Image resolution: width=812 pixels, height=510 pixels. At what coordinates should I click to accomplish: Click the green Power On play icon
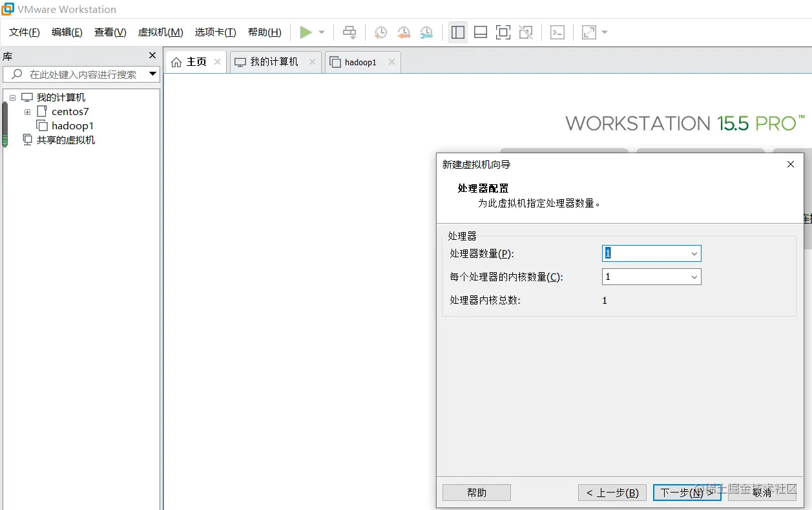click(x=306, y=32)
